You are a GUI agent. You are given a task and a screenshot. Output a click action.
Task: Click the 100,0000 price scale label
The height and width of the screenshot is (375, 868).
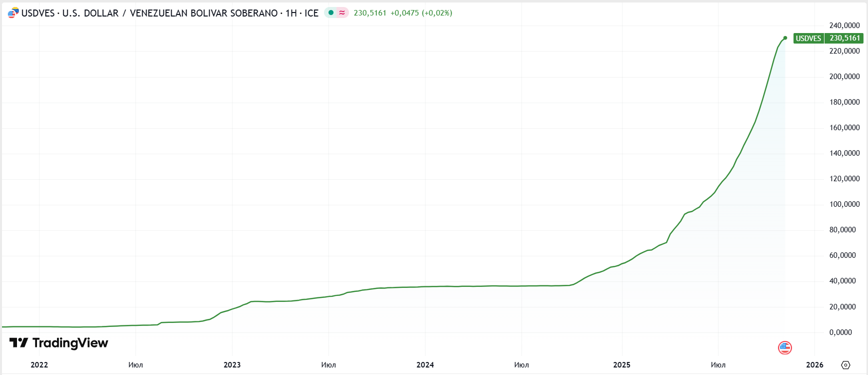tap(844, 204)
